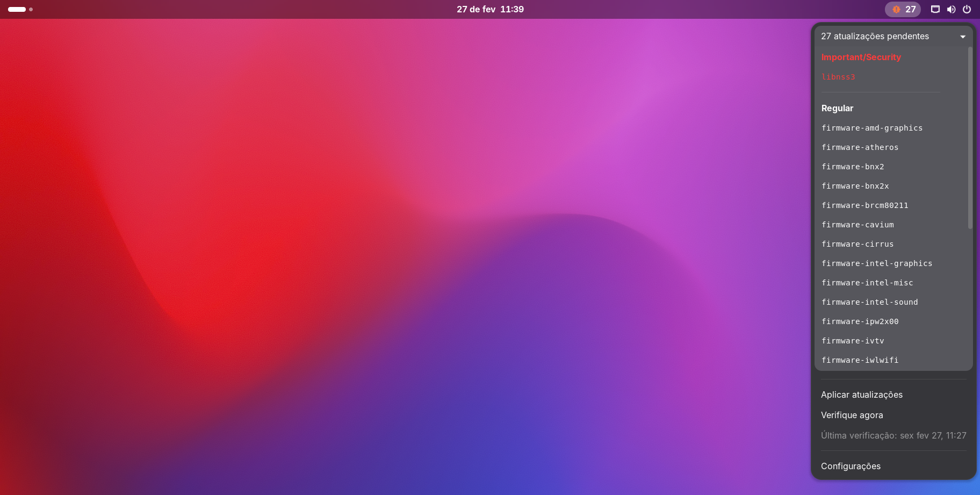Select Verifique agora to check updates
Image resolution: width=980 pixels, height=495 pixels.
click(852, 415)
